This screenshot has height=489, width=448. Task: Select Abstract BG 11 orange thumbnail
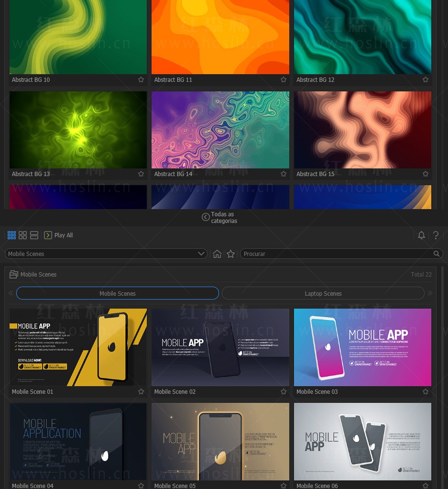pos(220,37)
